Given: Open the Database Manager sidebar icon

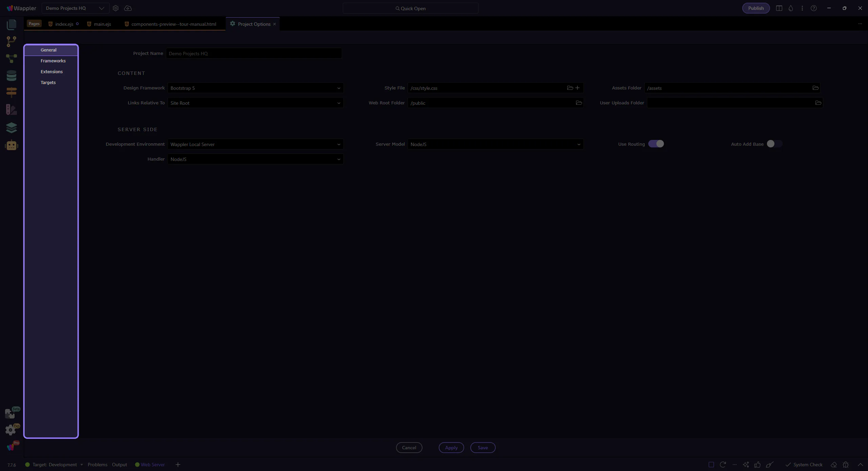Looking at the screenshot, I should pyautogui.click(x=11, y=76).
